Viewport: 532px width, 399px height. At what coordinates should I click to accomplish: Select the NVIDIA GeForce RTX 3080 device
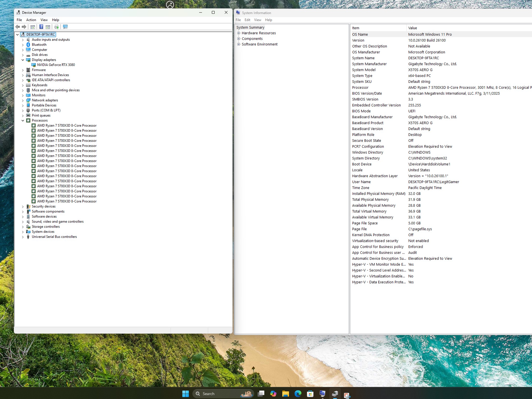tap(56, 65)
